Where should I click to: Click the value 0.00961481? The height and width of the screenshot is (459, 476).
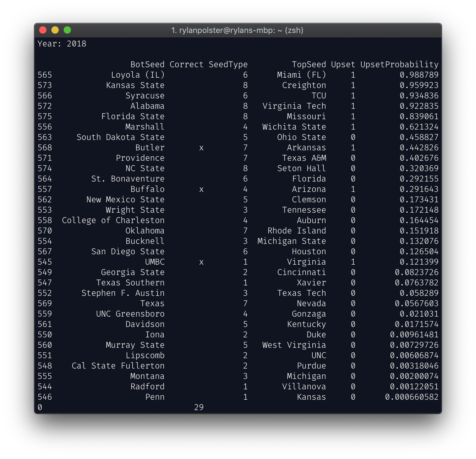point(414,335)
